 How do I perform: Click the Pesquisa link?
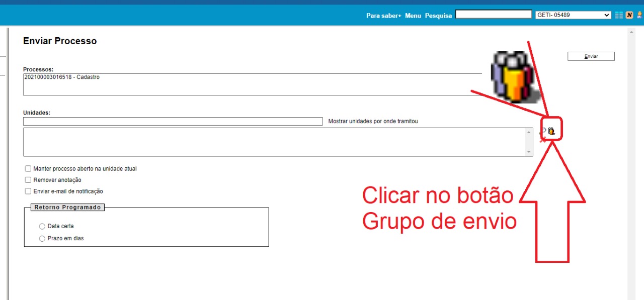pos(438,16)
